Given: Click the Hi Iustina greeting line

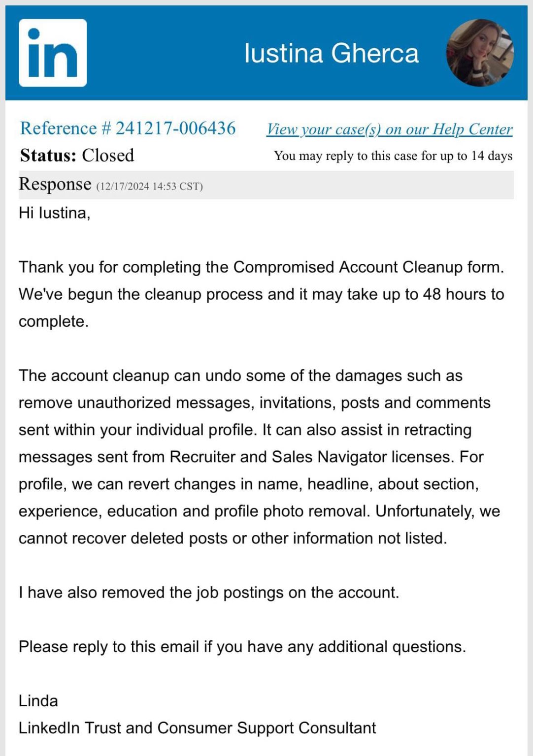Looking at the screenshot, I should pyautogui.click(x=54, y=213).
